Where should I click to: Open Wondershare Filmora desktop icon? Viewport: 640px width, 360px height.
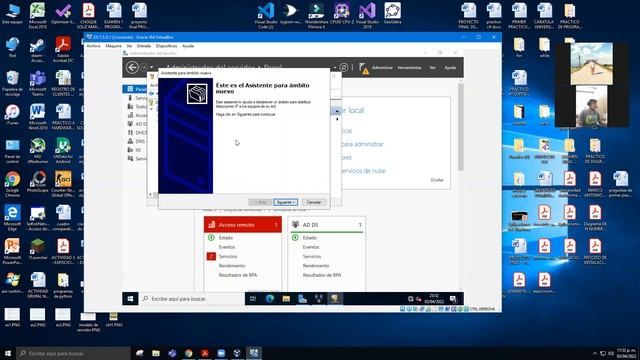[x=316, y=16]
